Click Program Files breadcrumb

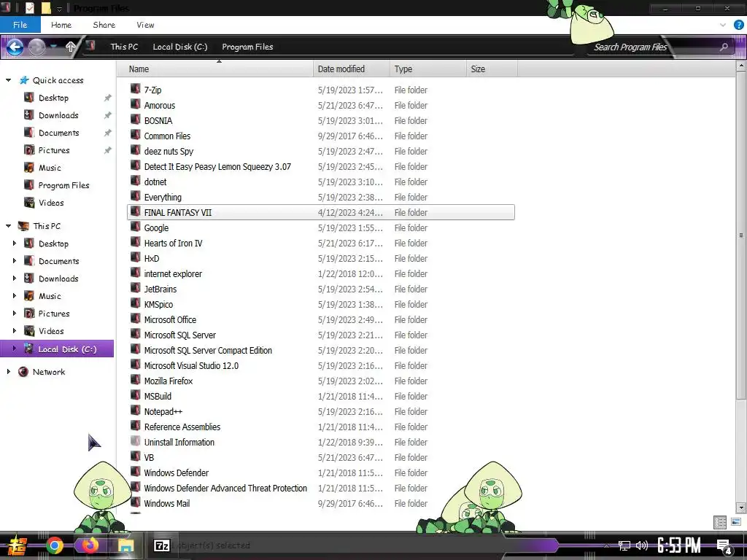tap(247, 47)
